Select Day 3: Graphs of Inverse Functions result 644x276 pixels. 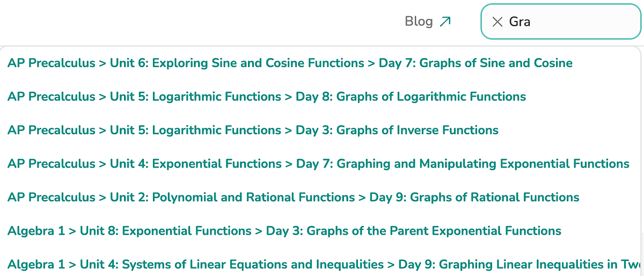(397, 130)
